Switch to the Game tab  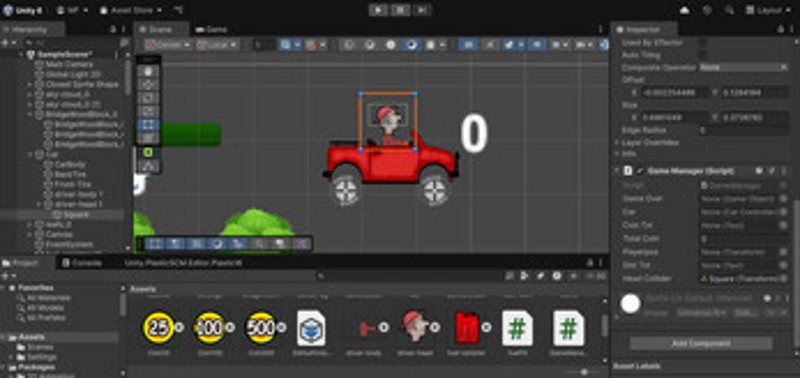click(x=212, y=30)
